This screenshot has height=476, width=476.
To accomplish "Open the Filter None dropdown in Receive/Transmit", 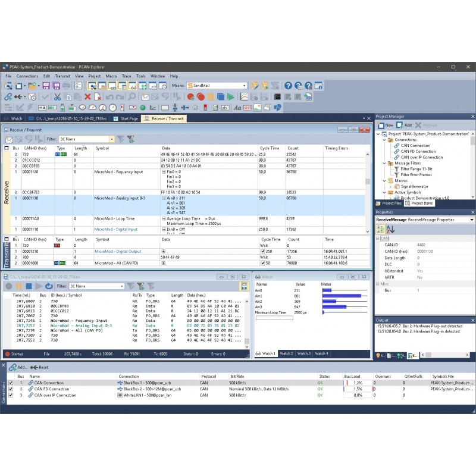I will [112, 139].
